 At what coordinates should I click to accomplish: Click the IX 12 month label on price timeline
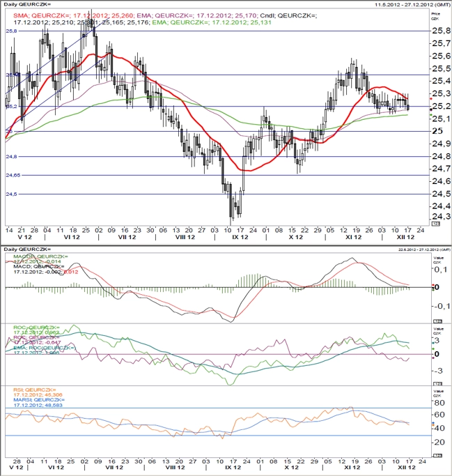[x=240, y=237]
